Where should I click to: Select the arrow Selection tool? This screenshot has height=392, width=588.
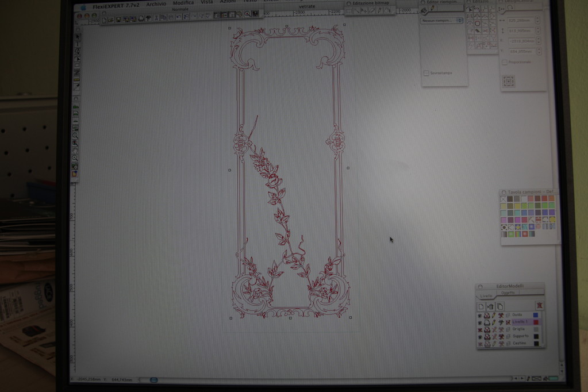pos(78,37)
